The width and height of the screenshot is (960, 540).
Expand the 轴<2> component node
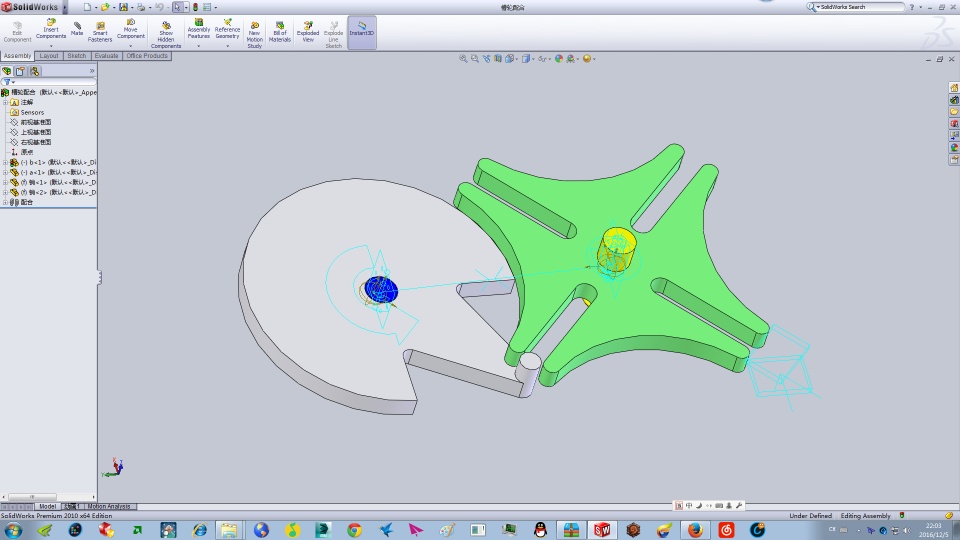point(5,192)
